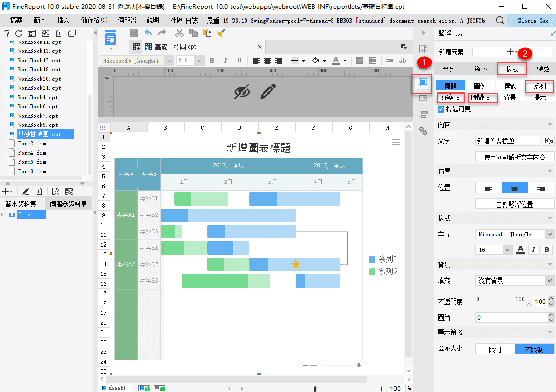Screen dimensions: 556x392
Task: Collapse the 佈局 section
Action: [x=550, y=171]
